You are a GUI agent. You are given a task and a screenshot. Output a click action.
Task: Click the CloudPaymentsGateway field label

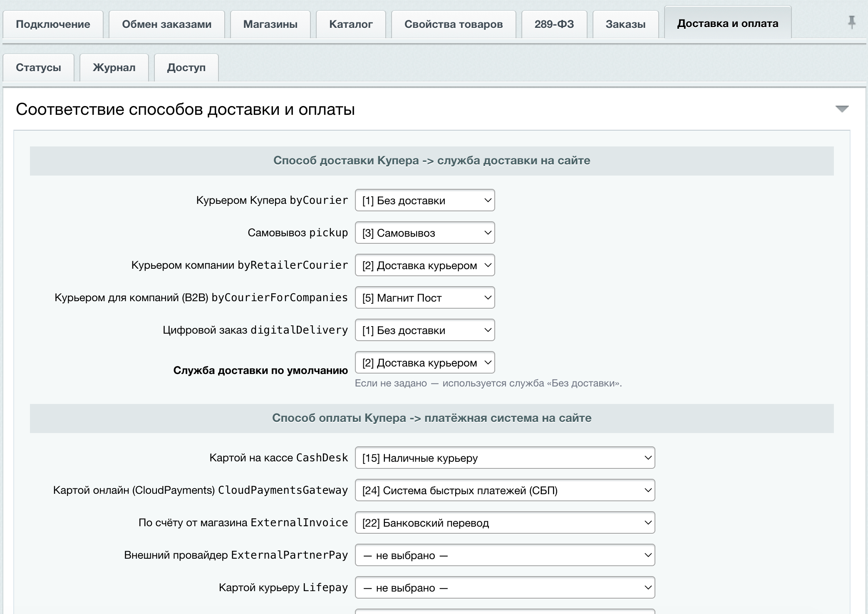point(201,490)
